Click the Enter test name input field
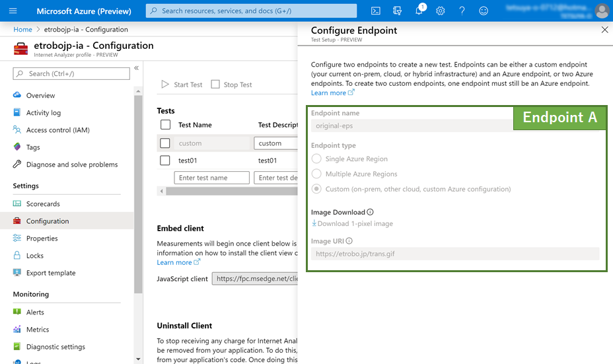 coord(211,178)
